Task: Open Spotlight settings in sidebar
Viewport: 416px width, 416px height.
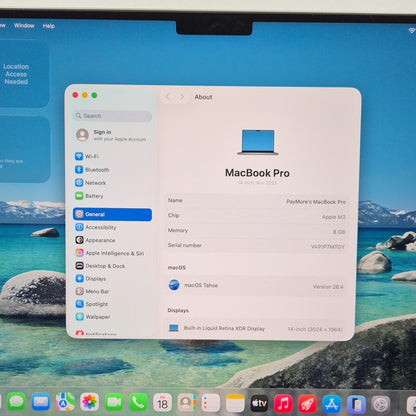Action: point(92,304)
